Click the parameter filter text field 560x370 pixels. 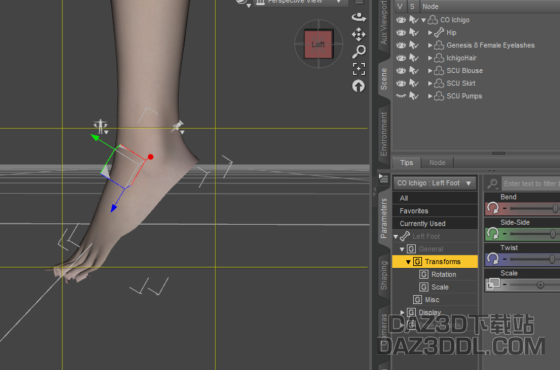530,184
